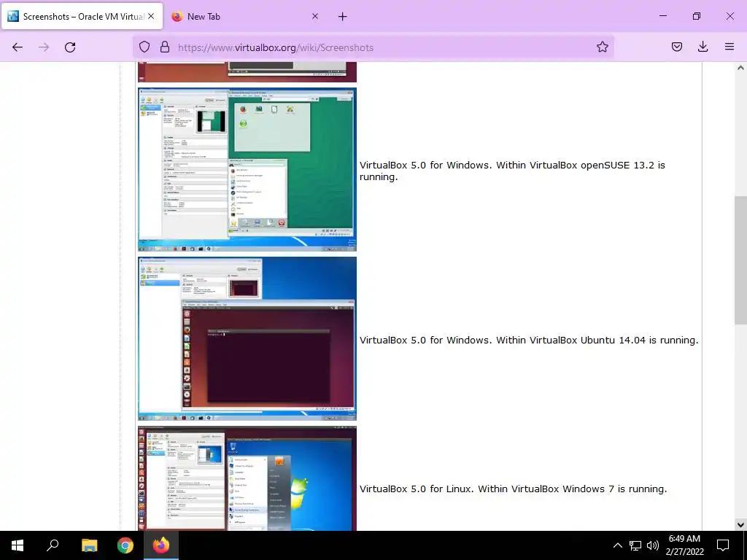Switch to the New Tab tab
747x560 pixels.
point(247,16)
